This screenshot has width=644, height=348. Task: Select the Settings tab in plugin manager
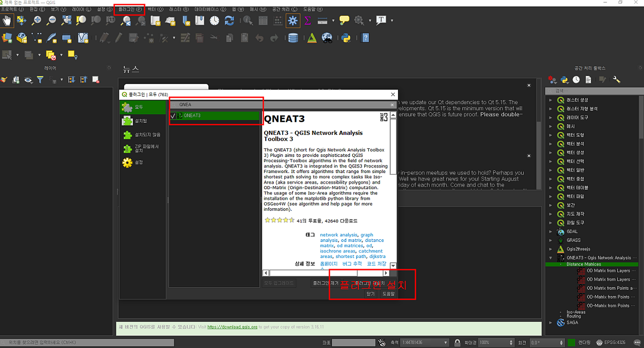(142, 162)
